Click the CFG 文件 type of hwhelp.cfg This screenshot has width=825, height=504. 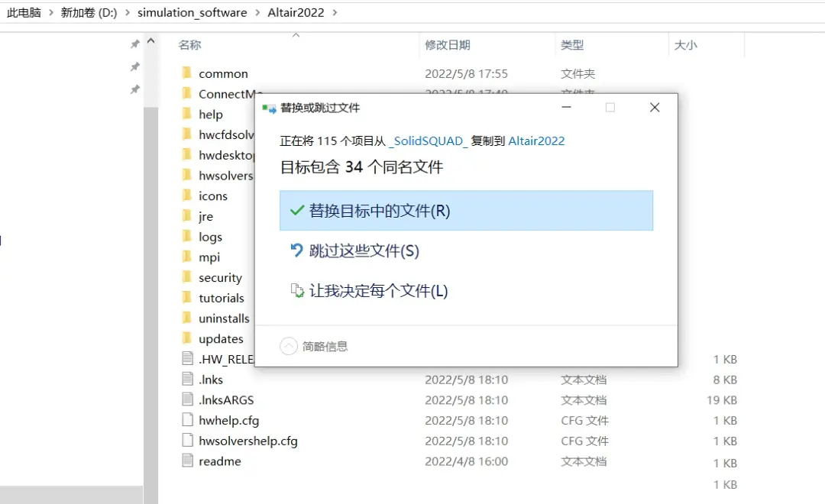point(584,421)
